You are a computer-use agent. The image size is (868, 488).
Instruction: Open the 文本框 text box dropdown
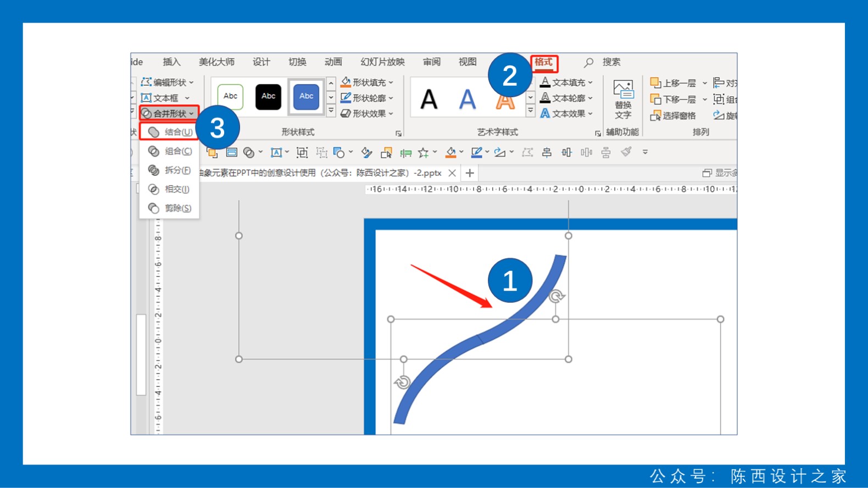point(165,98)
